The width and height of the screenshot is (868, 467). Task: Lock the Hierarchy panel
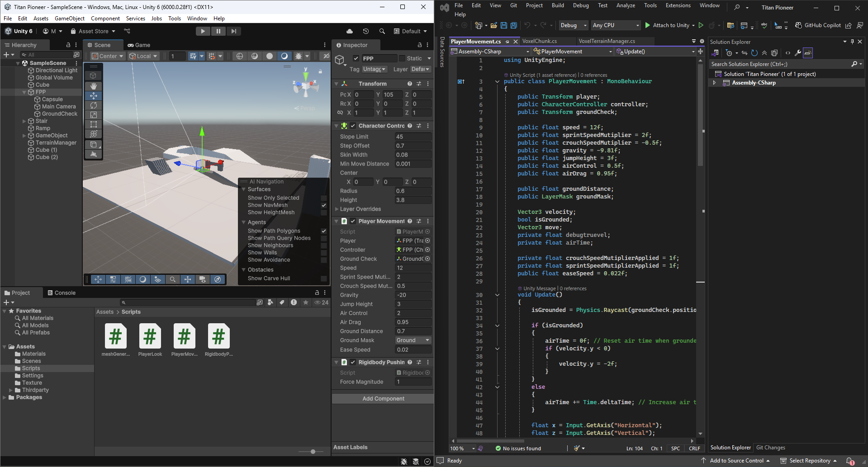coord(68,45)
